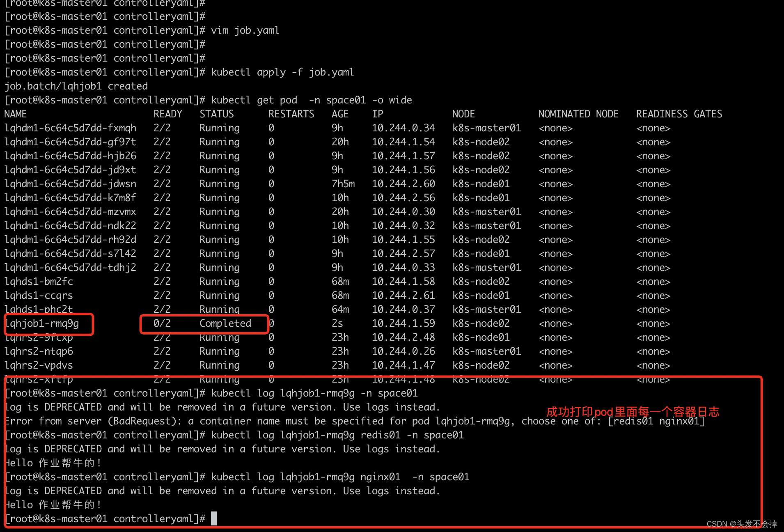
Task: Click pod name lqhdm1-6c64c5d7dd-jdwsn
Action: point(70,184)
